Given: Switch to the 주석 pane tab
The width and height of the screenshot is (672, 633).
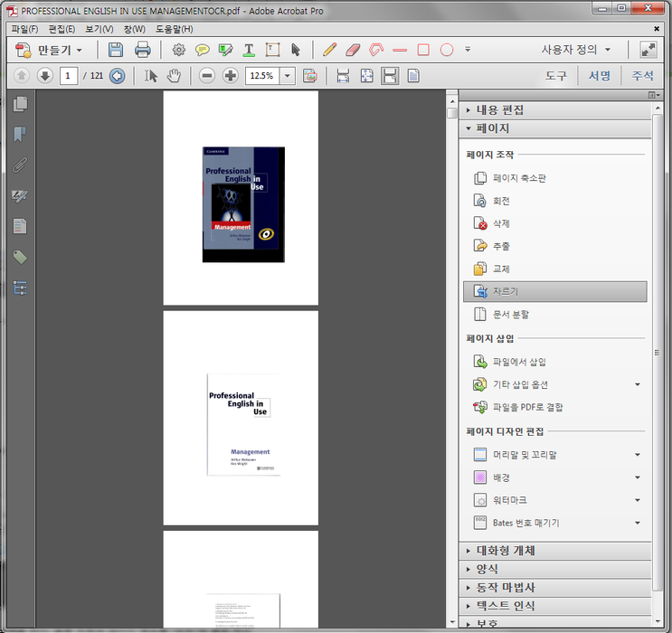Looking at the screenshot, I should 642,76.
